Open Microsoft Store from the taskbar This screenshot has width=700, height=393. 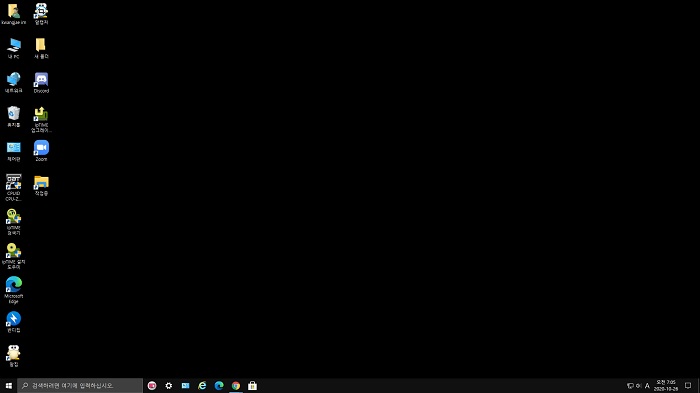252,385
